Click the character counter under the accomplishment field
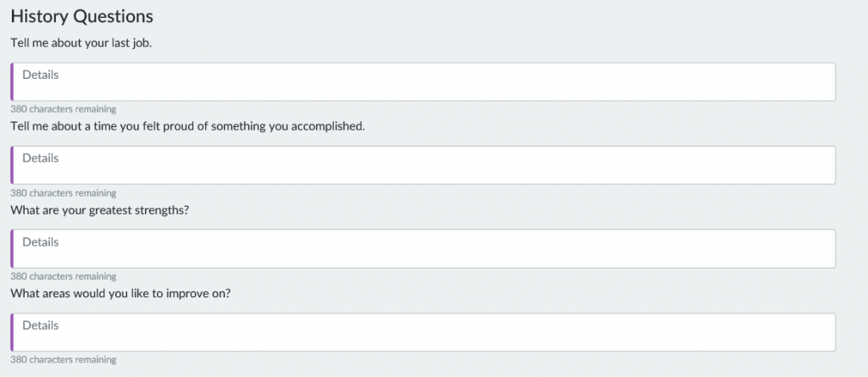Image resolution: width=868 pixels, height=377 pixels. pyautogui.click(x=63, y=193)
